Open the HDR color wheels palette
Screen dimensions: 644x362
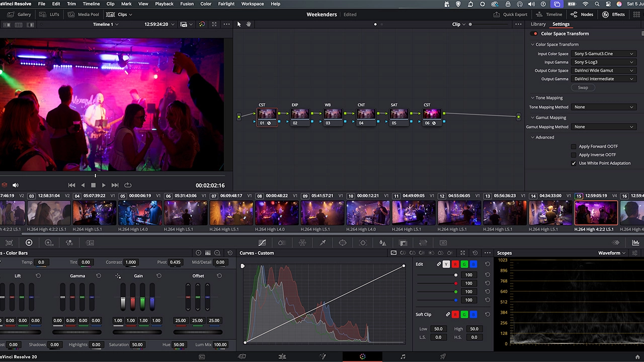[49, 243]
